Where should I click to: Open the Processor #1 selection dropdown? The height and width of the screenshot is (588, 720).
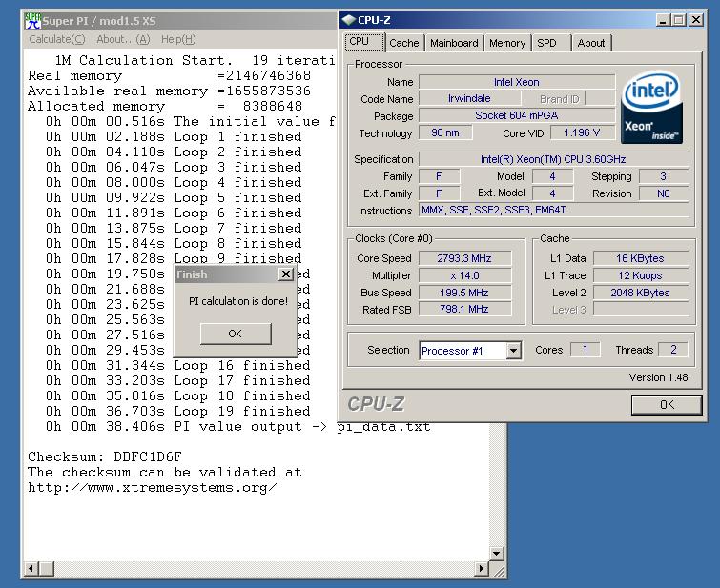point(470,351)
